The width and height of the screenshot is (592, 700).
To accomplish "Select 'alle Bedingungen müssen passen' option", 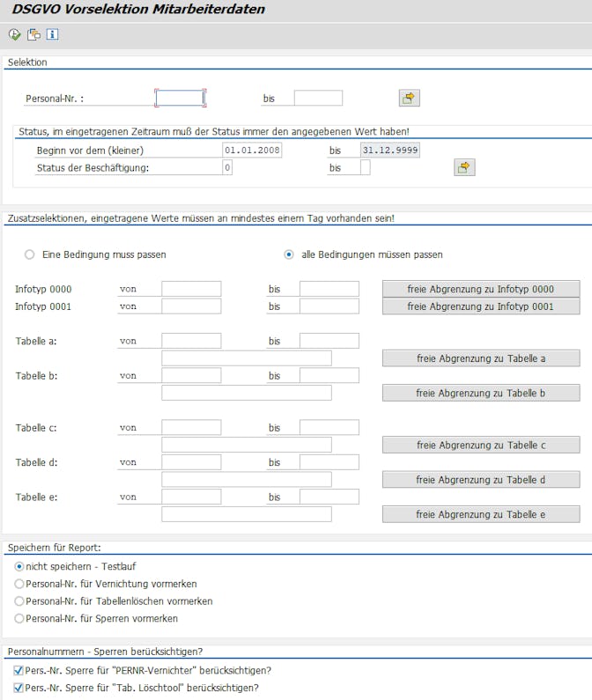I will (289, 254).
